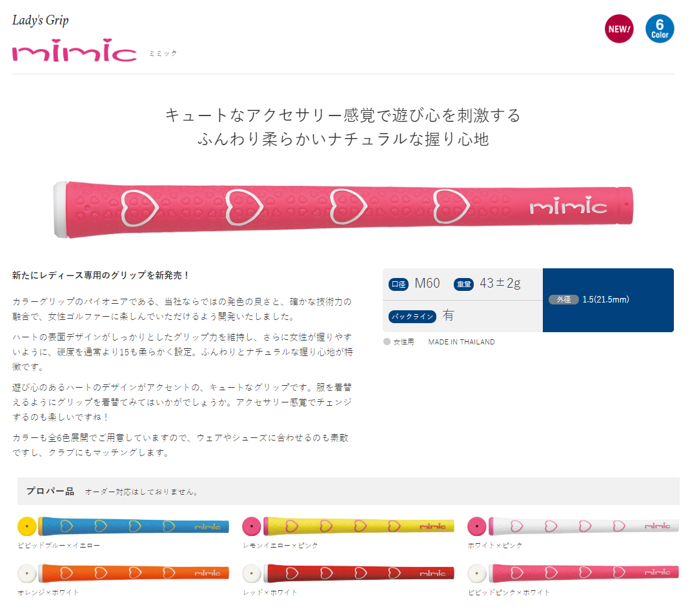This screenshot has width=690, height=616.
Task: Click the white end cap beside orange grip
Action: click(27, 573)
